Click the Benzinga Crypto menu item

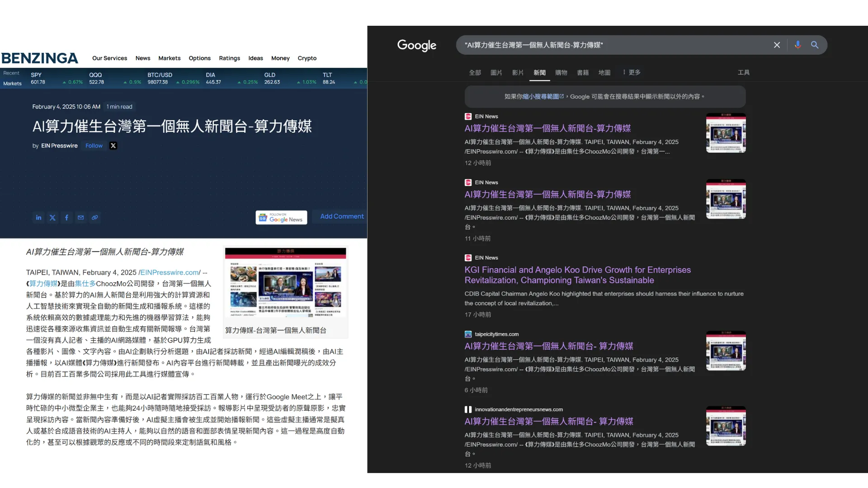[307, 58]
